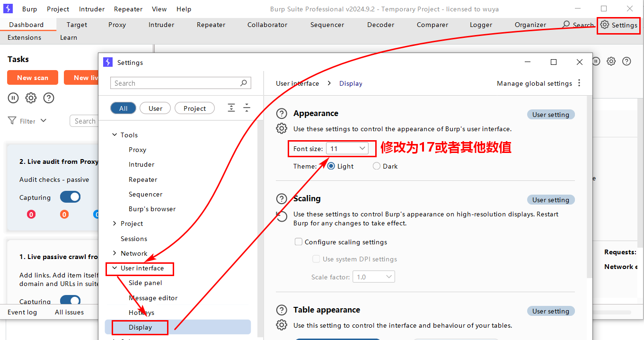Viewport: 644px width, 340px height.
Task: Open the Search magnifier in the top tab bar
Action: [x=566, y=25]
